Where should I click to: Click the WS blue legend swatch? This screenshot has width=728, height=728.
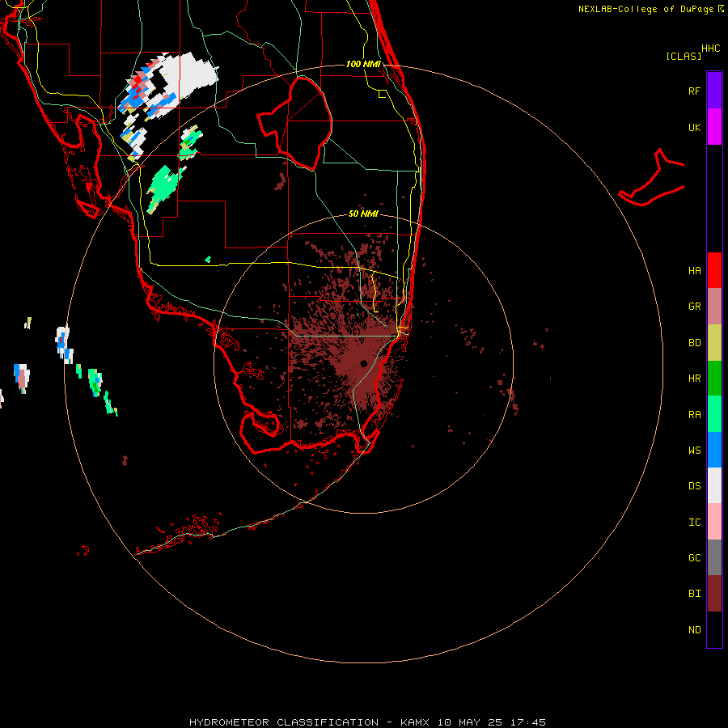click(714, 450)
